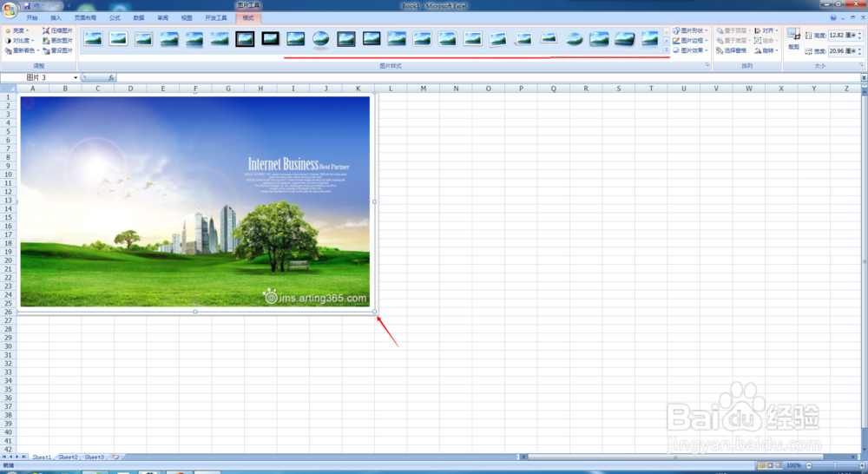
Task: Click the horizontal scrollbar
Action: pyautogui.click(x=675, y=457)
